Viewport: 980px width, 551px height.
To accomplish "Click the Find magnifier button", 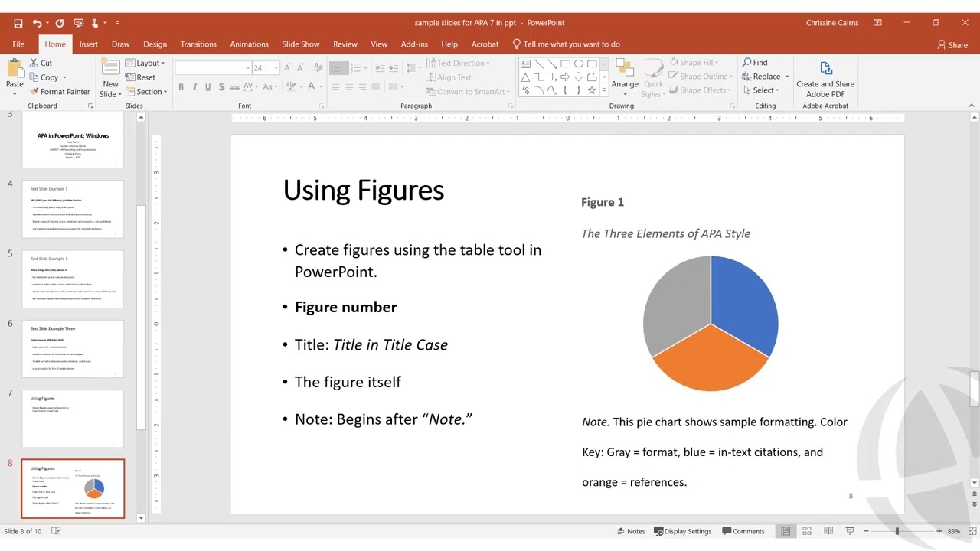I will (x=755, y=63).
